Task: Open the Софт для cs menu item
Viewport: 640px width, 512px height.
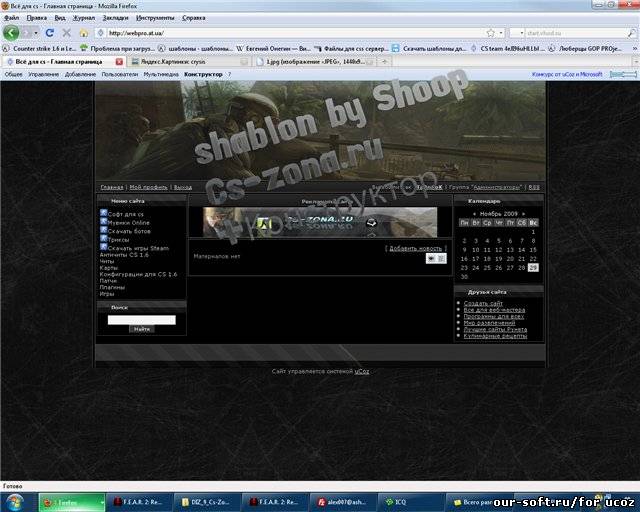Action: click(x=126, y=214)
